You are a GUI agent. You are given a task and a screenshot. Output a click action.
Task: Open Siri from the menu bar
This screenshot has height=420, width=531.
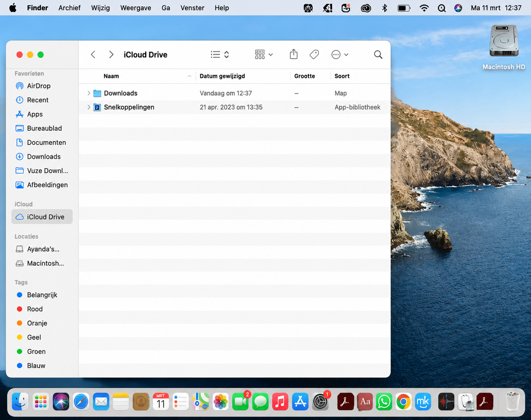(x=458, y=8)
